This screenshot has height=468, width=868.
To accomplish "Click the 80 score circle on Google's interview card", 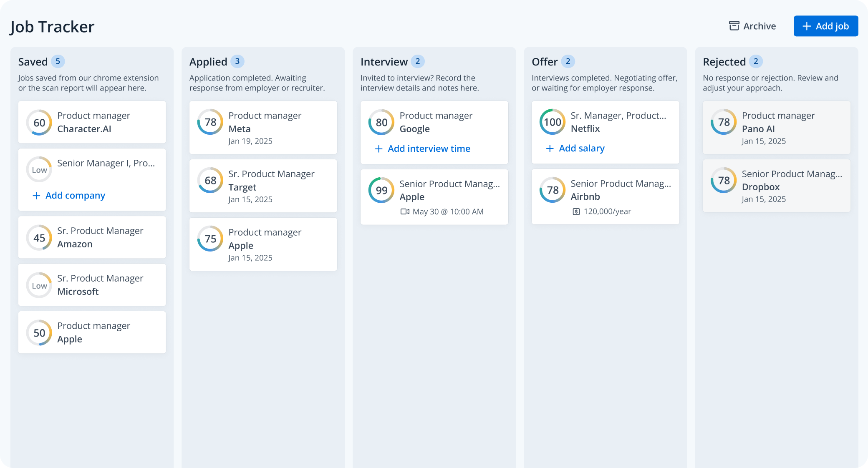I will tap(381, 122).
